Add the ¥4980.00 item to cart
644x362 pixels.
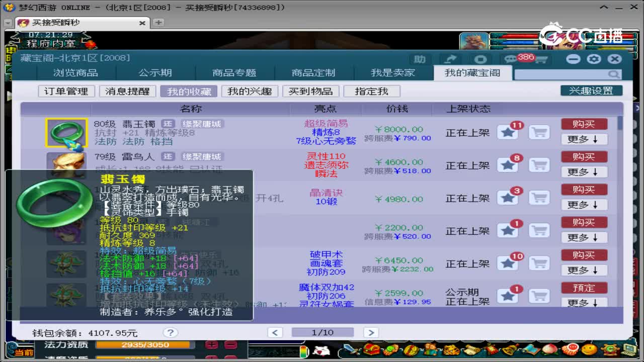point(539,198)
